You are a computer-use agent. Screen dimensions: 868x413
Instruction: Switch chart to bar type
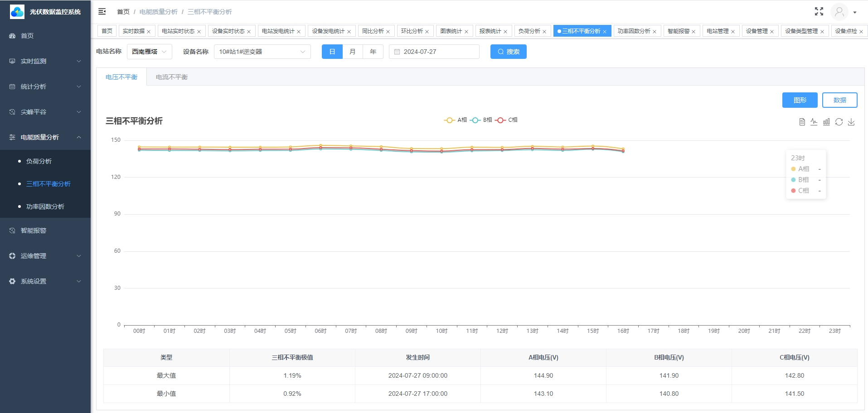[x=826, y=122]
